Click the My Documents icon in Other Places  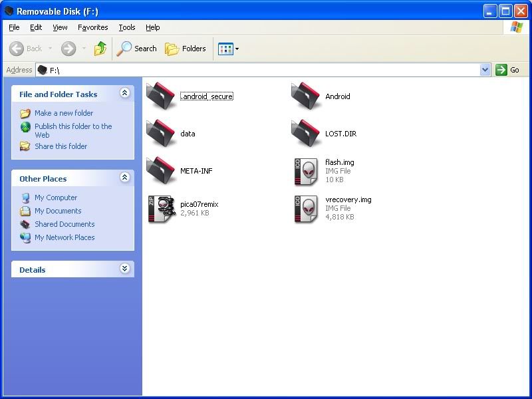click(x=25, y=211)
